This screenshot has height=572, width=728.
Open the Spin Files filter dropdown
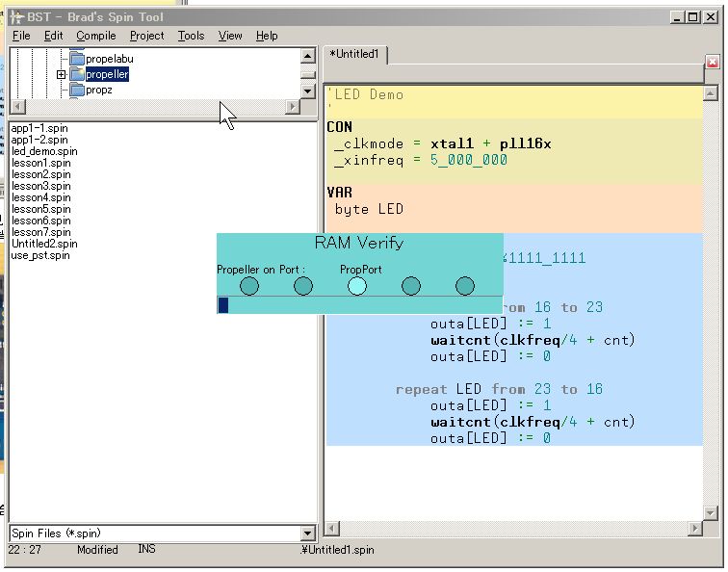[308, 533]
